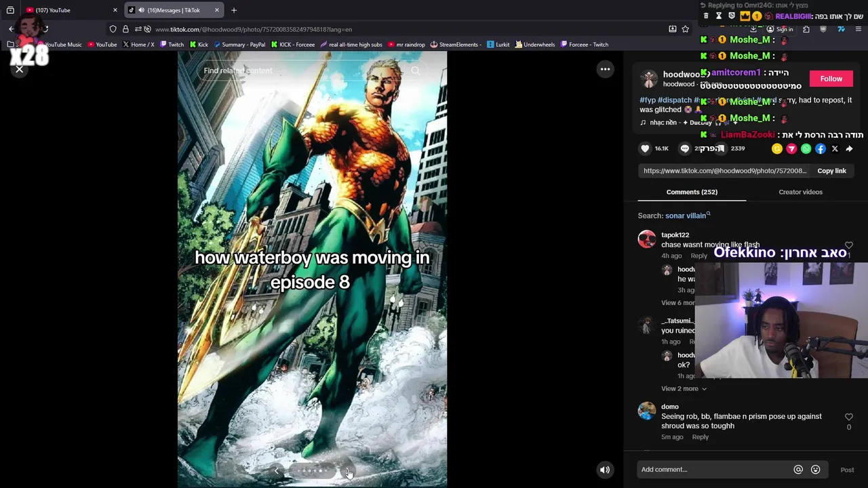The width and height of the screenshot is (868, 488).
Task: Go to previous photo slide arrow
Action: (277, 471)
